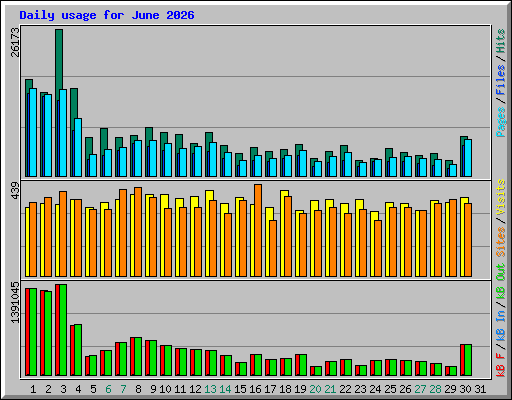Click day label 19 on the x-axis
The image size is (512, 400).
tap(300, 389)
